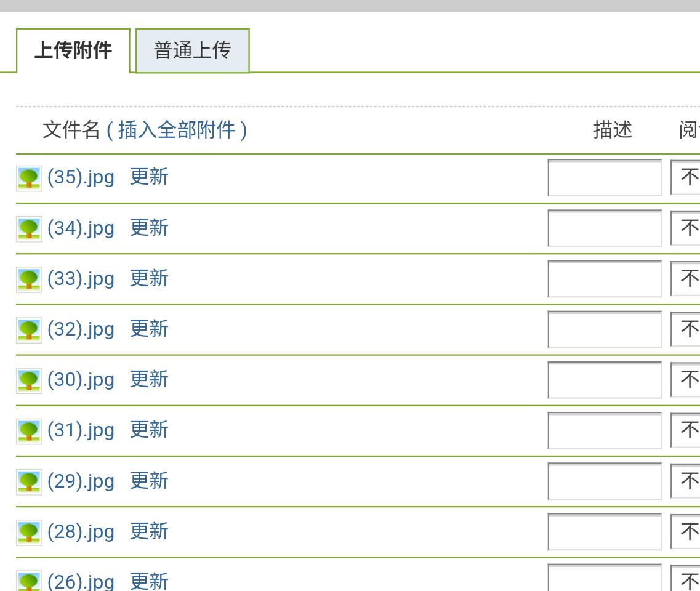Click the image icon beside (30).jpg
Viewport: 700px width, 591px height.
(29, 380)
